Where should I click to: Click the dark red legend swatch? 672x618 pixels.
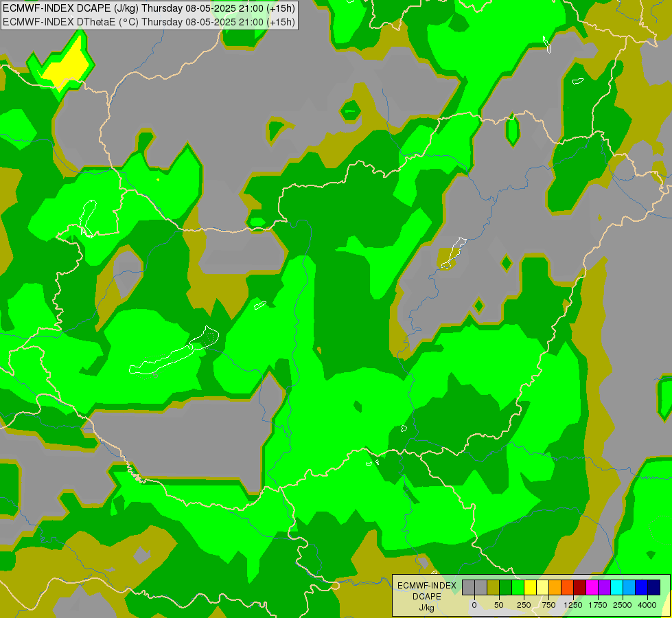point(579,587)
